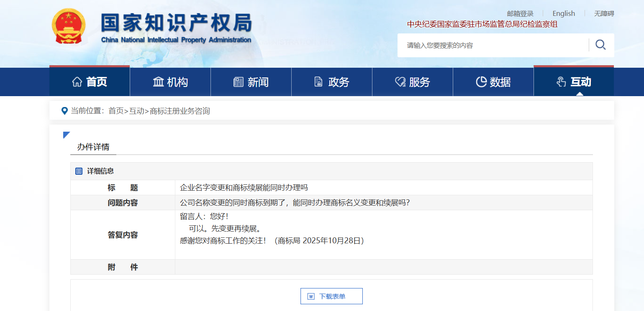The image size is (644, 311).
Task: Click the newspaper icon beside 新闻
Action: click(x=238, y=82)
